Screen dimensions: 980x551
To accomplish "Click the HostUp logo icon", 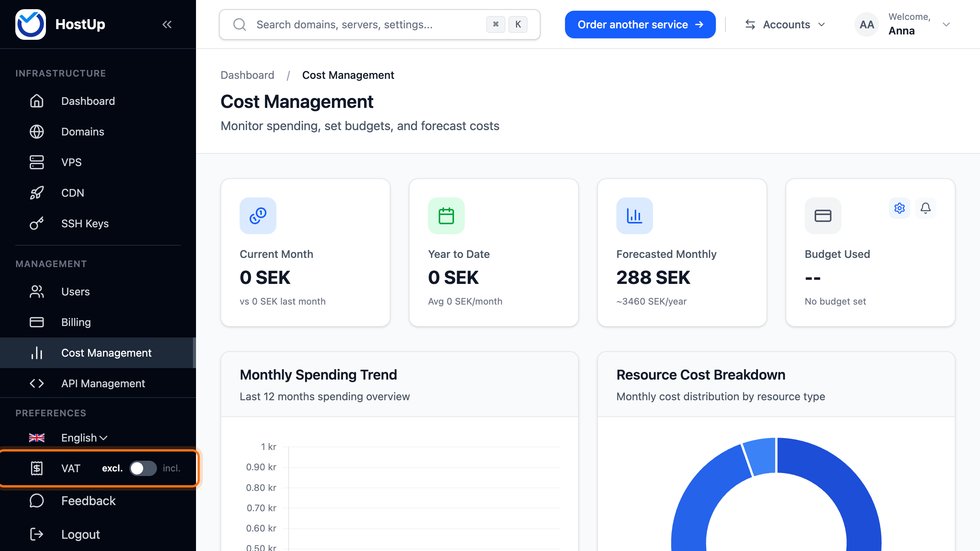I will pyautogui.click(x=31, y=24).
